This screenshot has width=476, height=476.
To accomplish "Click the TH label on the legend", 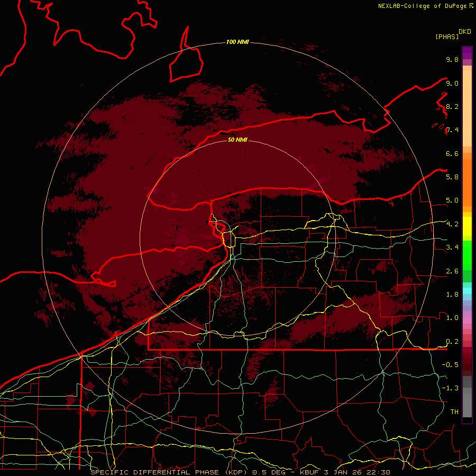I will [x=454, y=411].
